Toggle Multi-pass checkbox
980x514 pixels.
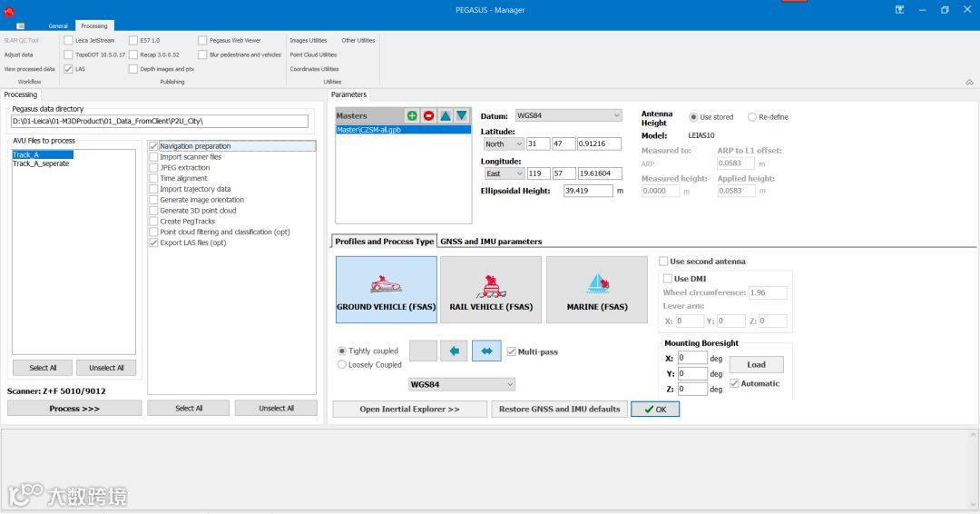(x=511, y=351)
